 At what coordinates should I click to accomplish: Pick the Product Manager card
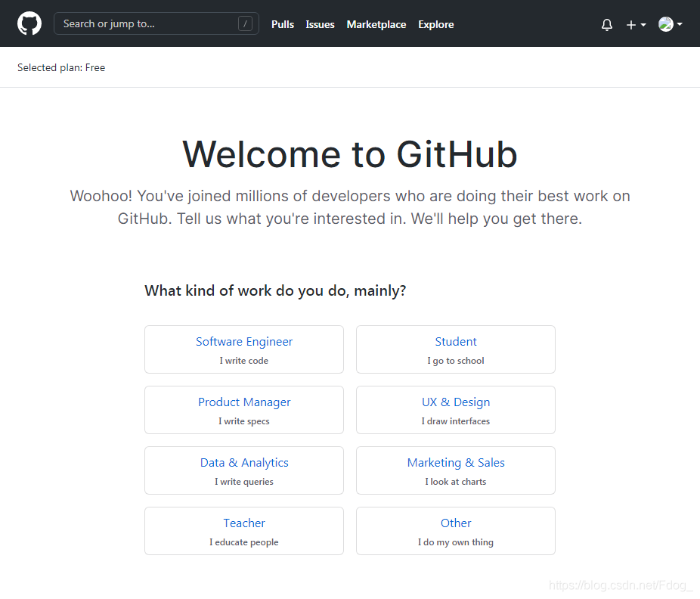coord(244,410)
